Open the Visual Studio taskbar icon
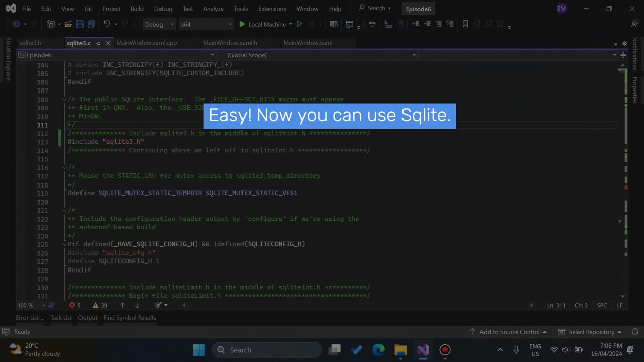This screenshot has height=362, width=644. [x=423, y=350]
